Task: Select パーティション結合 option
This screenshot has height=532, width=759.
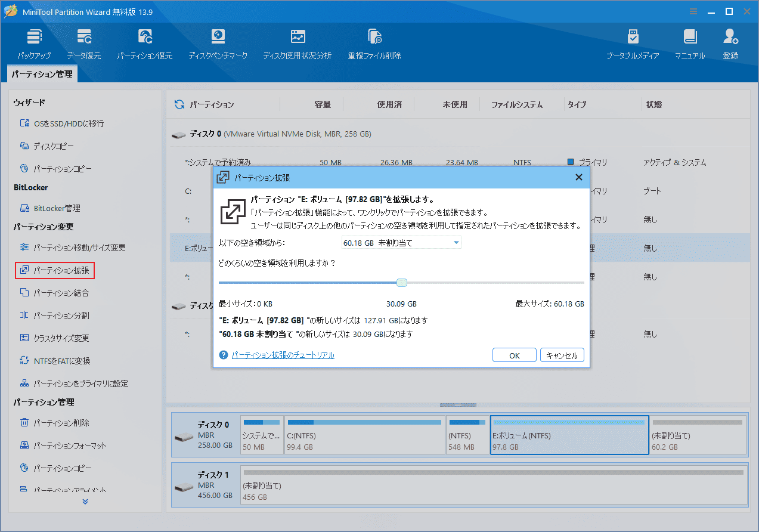Action: point(55,293)
